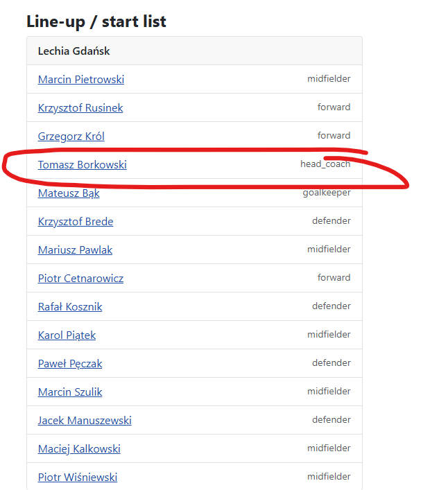This screenshot has width=448, height=490.
Task: Click the head_coach role label
Action: [x=325, y=164]
